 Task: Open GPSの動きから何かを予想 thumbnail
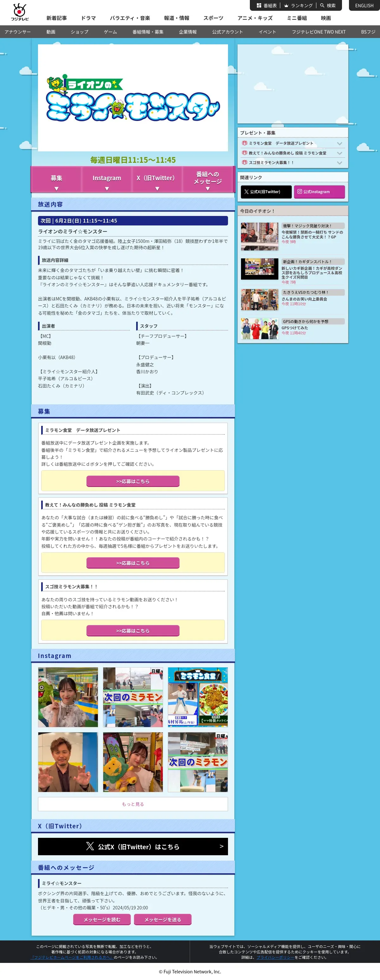(259, 328)
